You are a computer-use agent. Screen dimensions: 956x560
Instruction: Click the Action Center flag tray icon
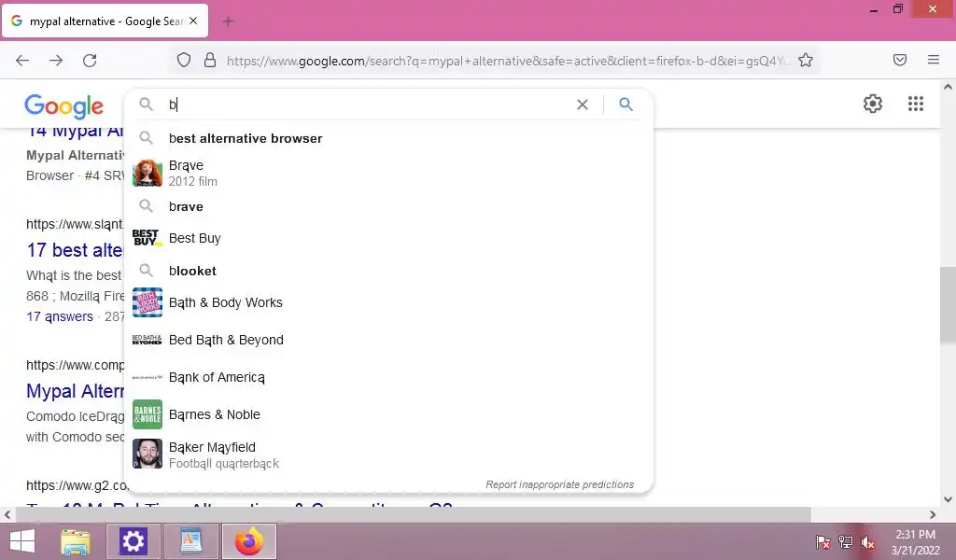[x=823, y=541]
